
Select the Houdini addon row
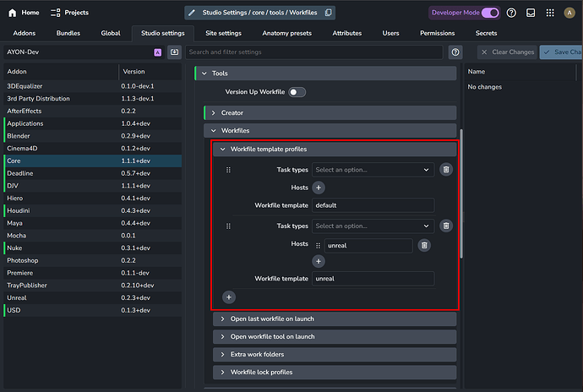click(93, 210)
